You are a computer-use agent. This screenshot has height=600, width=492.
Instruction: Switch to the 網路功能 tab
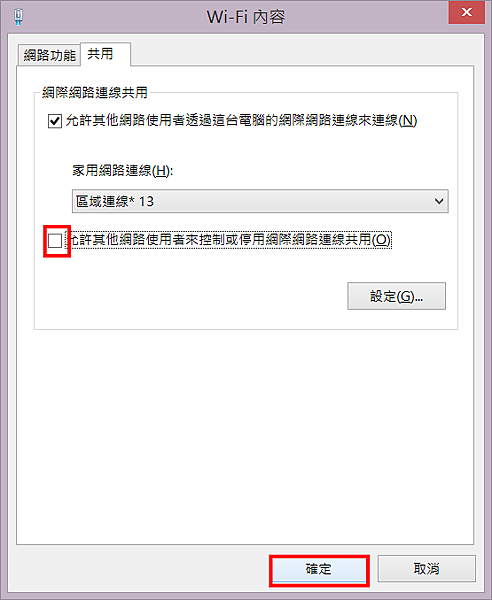tap(49, 55)
